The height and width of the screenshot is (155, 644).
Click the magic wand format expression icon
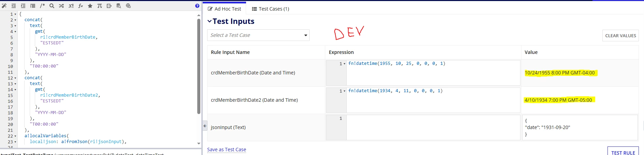pyautogui.click(x=4, y=6)
